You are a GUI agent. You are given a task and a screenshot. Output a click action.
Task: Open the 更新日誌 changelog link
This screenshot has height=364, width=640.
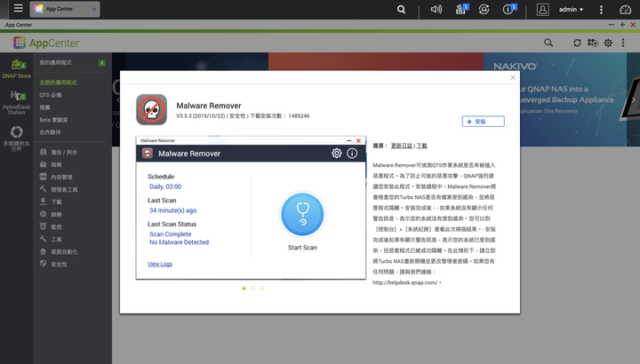coord(402,146)
